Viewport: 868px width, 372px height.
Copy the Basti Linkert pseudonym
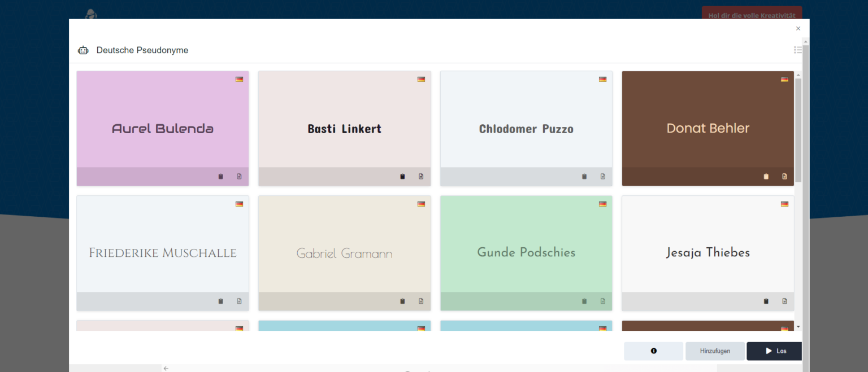point(421,176)
